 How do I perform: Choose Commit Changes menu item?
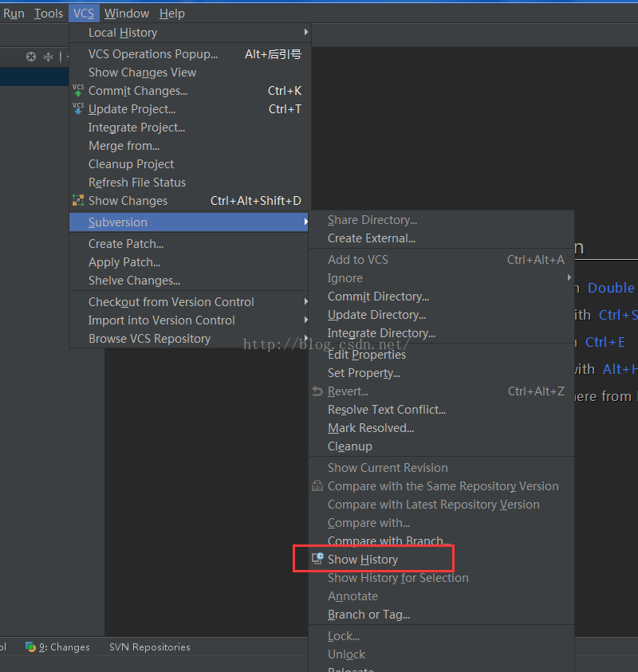click(x=189, y=91)
